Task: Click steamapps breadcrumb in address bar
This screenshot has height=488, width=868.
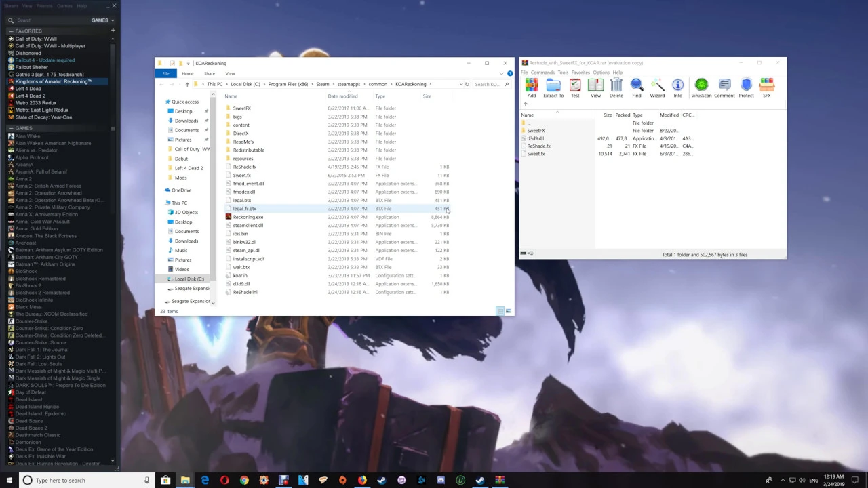Action: (349, 84)
